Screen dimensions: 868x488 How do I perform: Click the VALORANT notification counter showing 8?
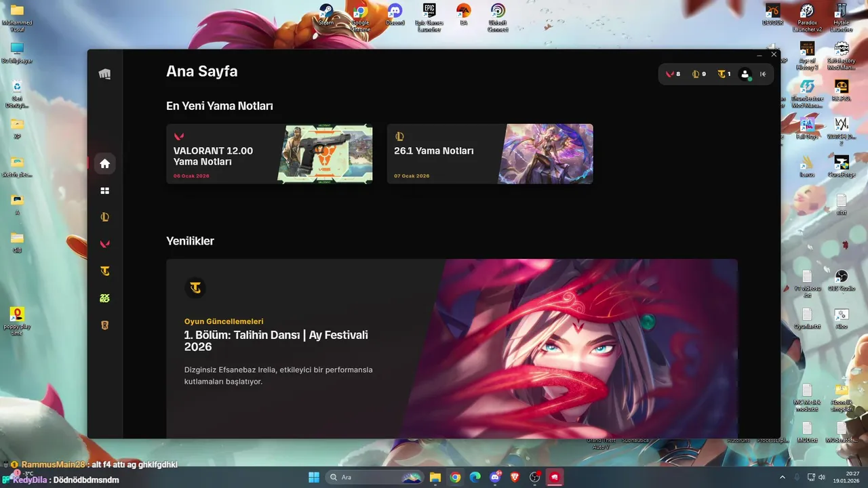coord(673,74)
